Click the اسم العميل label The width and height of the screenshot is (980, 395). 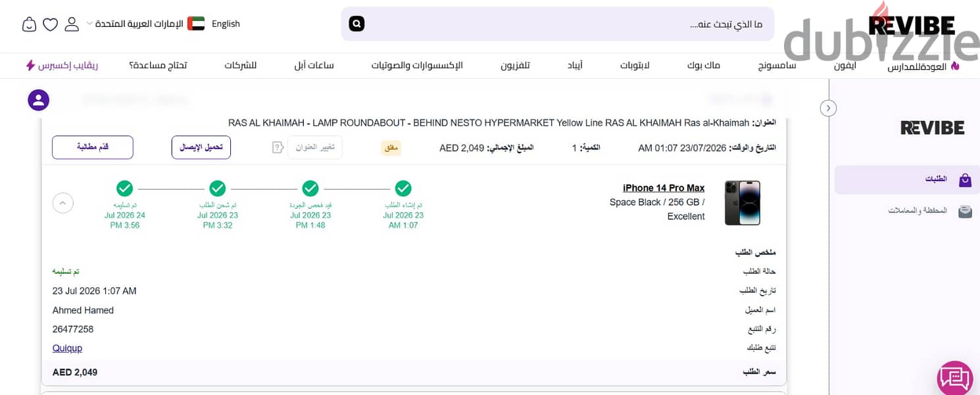pos(761,310)
